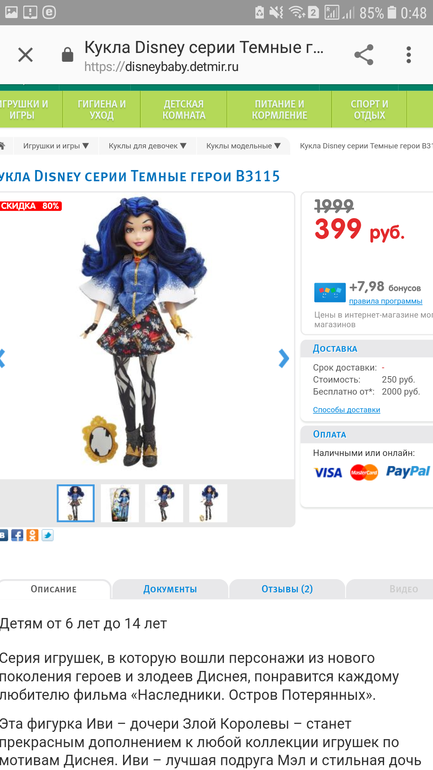
Task: Open the Способы доставки link
Action: click(x=347, y=410)
